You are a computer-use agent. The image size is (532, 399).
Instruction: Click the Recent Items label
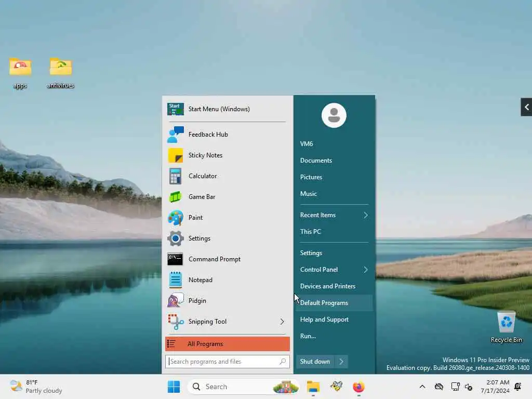(318, 215)
